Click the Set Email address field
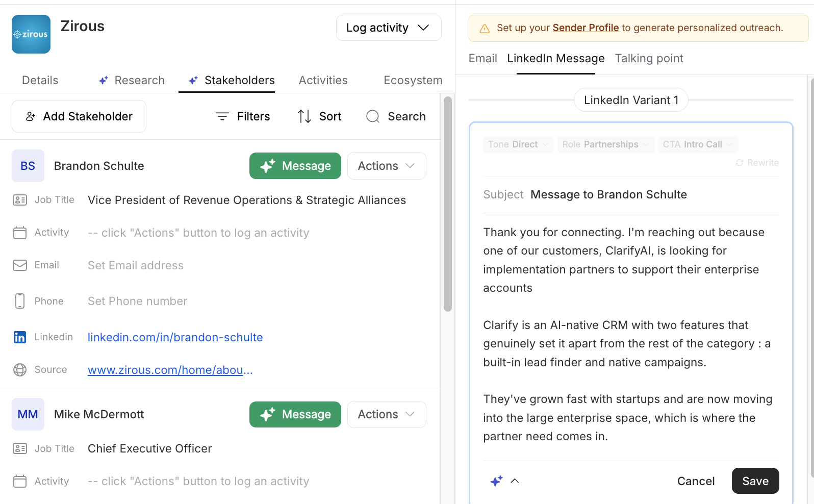Screen dimensions: 814x504 coord(136,265)
